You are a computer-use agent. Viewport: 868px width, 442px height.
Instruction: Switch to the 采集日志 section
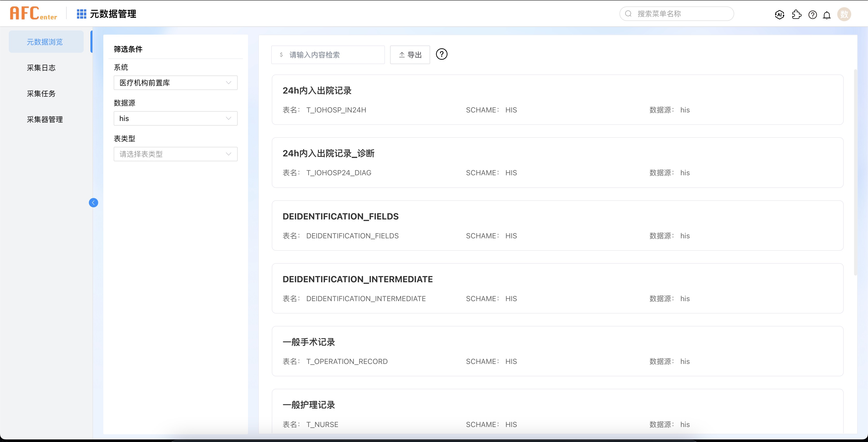41,67
